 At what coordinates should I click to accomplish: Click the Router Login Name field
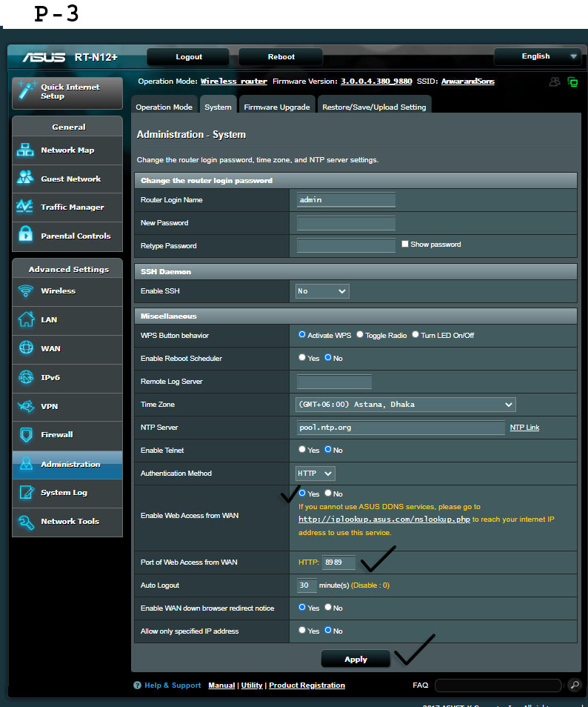coord(346,200)
